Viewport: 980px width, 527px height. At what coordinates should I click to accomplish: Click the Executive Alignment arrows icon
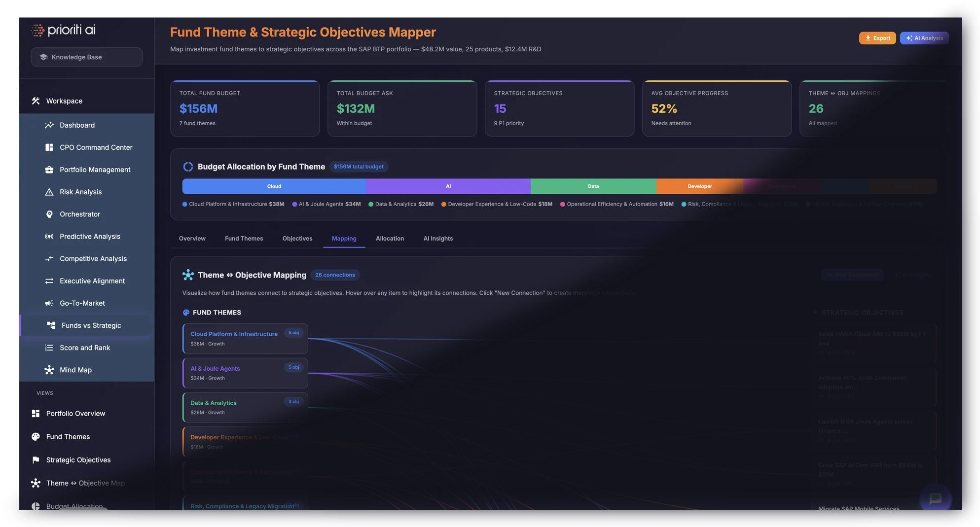tap(49, 281)
